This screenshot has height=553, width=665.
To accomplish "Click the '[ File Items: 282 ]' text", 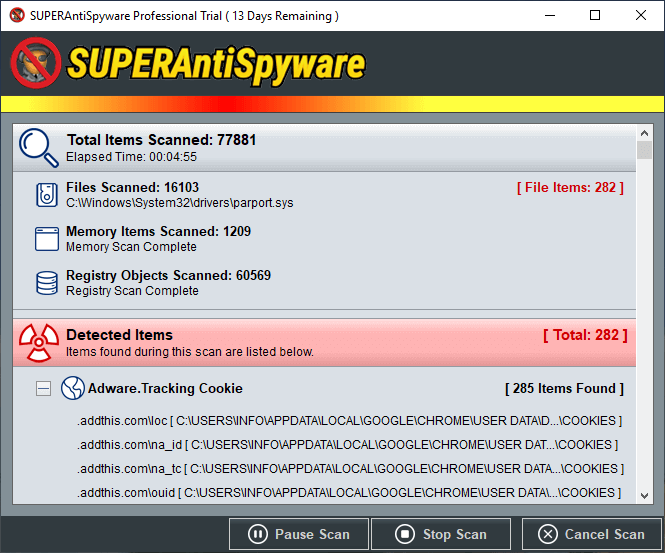I will [x=570, y=187].
